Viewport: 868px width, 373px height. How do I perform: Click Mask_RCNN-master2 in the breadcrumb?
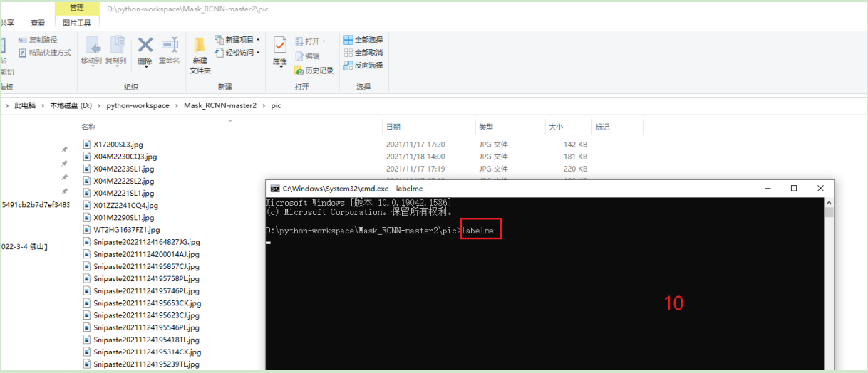220,105
